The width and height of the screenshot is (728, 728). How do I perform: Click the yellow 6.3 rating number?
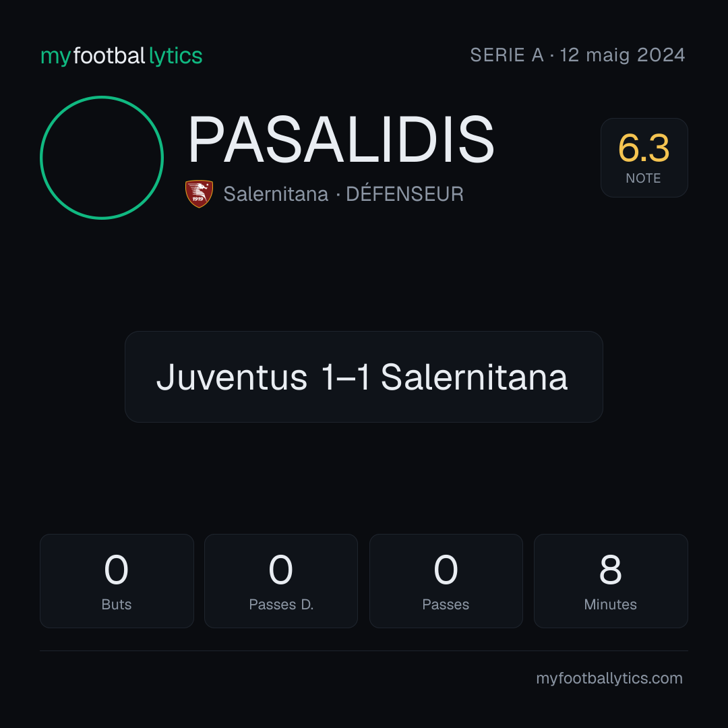pos(644,148)
